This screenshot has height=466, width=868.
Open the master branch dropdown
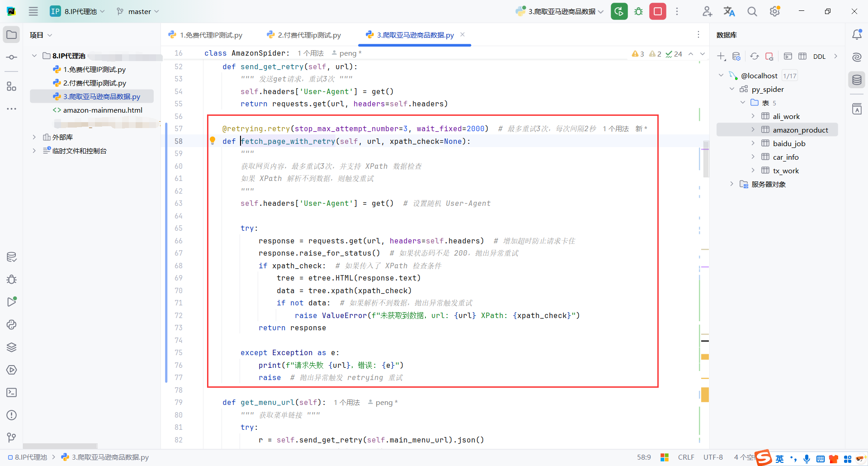click(138, 11)
